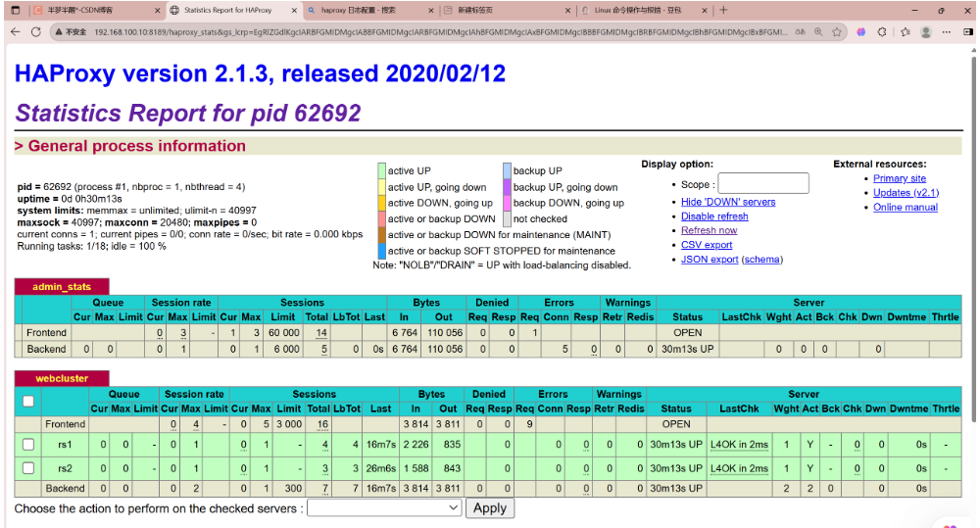The image size is (980, 528).
Task: Open the browser extensions puzzle icon
Action: pos(882,32)
